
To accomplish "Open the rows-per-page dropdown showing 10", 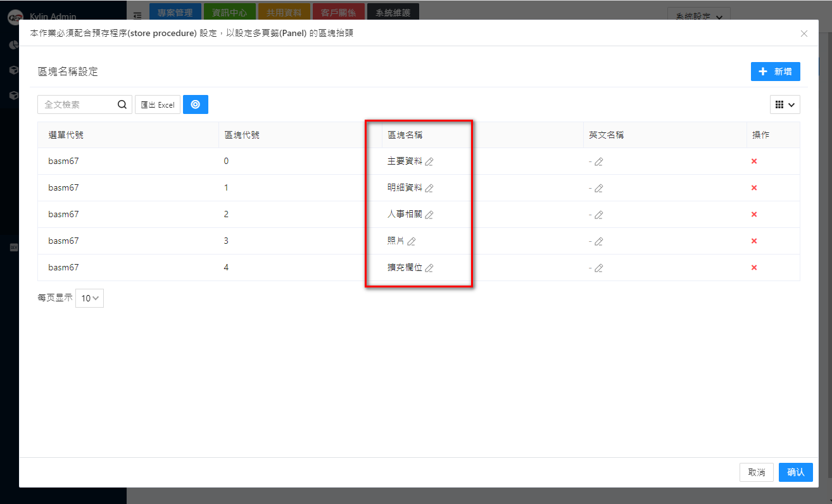I will point(89,298).
